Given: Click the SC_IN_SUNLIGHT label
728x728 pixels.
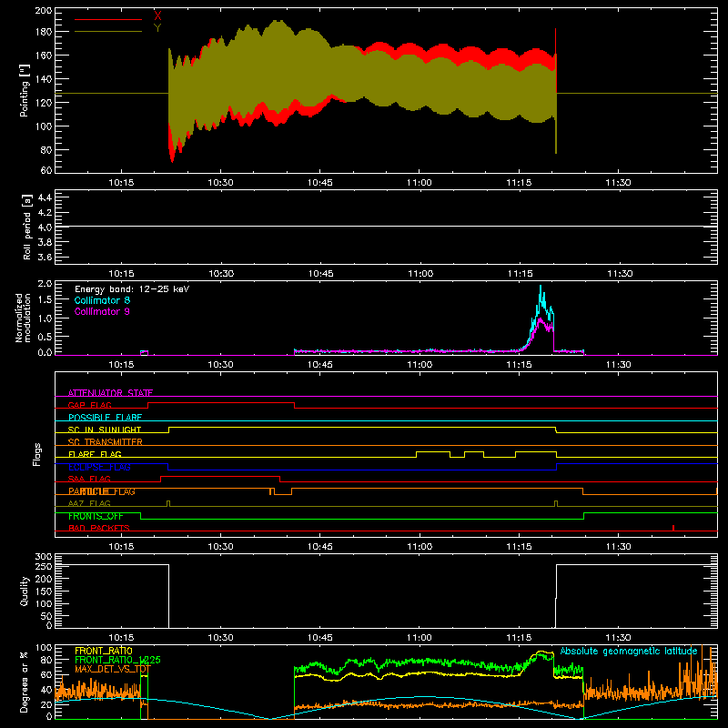Looking at the screenshot, I should tap(105, 430).
